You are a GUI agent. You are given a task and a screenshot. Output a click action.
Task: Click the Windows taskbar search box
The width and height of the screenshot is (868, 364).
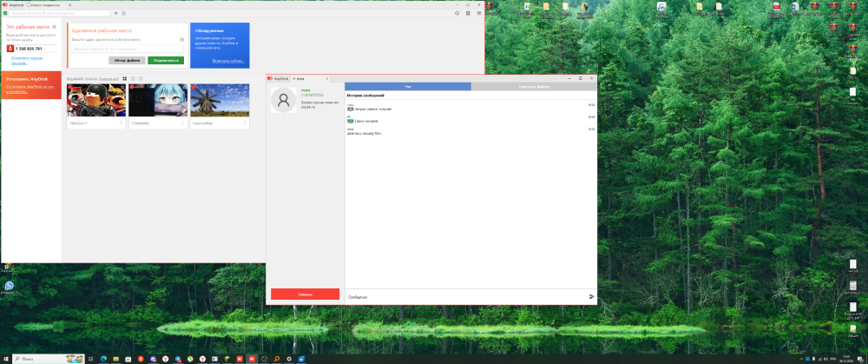tap(48, 359)
